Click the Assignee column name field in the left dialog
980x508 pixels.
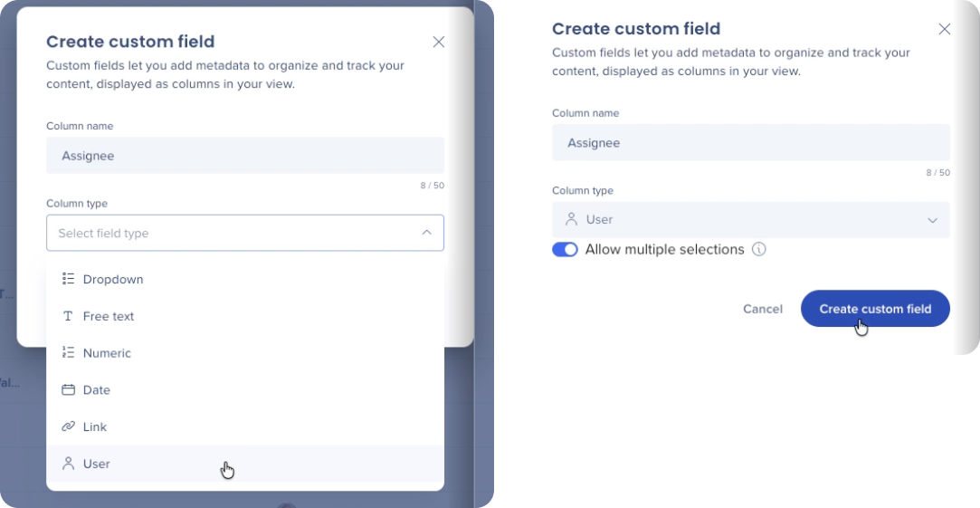pos(245,155)
